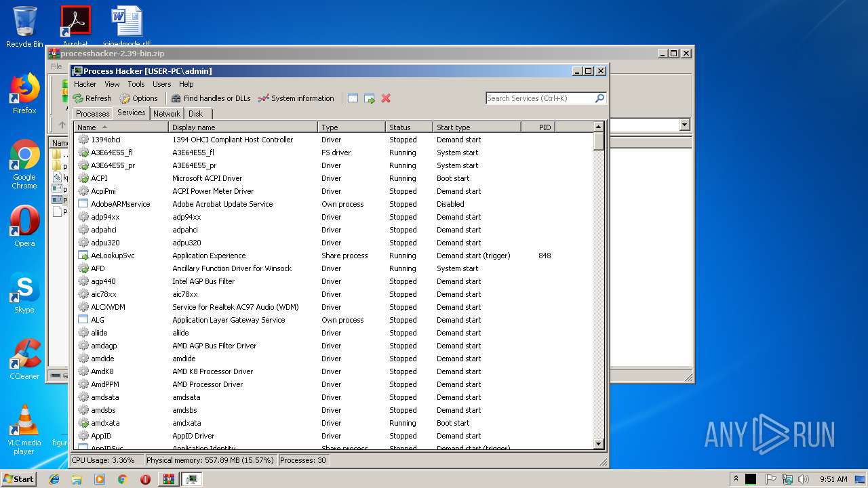The height and width of the screenshot is (488, 868).
Task: Switch to the Processes tab
Action: pos(93,114)
